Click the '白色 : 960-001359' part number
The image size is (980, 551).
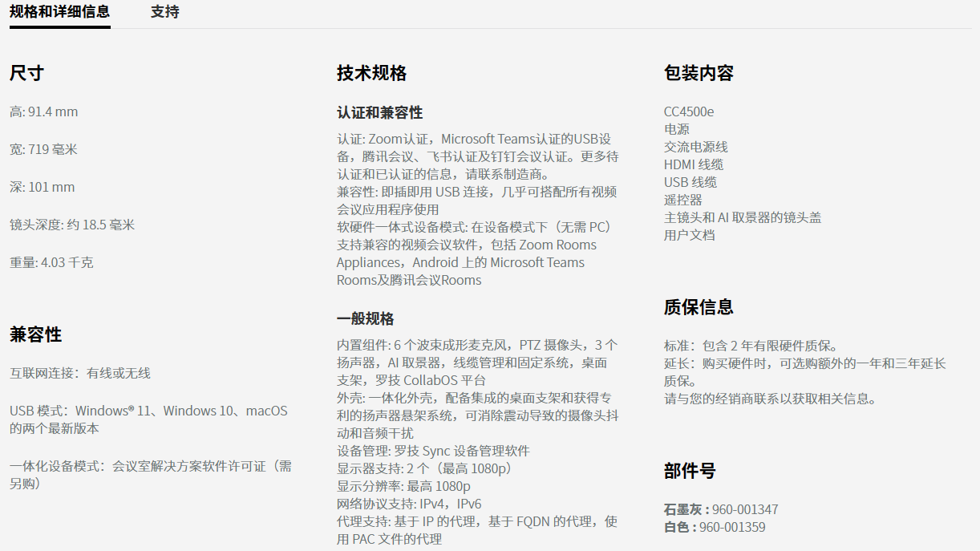pyautogui.click(x=715, y=528)
